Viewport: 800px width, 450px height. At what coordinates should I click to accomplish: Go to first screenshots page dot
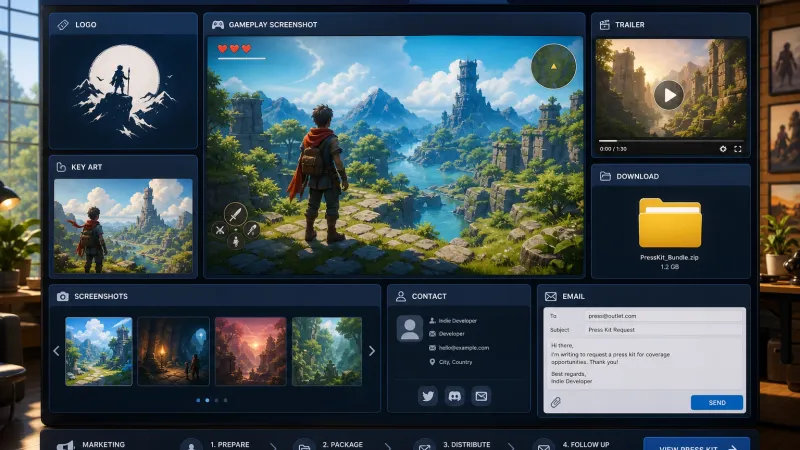click(x=198, y=401)
